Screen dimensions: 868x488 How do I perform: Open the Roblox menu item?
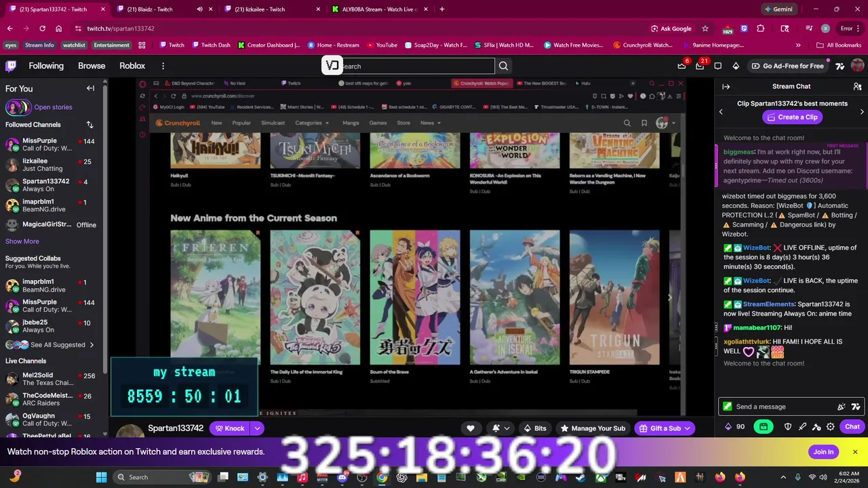(x=132, y=66)
